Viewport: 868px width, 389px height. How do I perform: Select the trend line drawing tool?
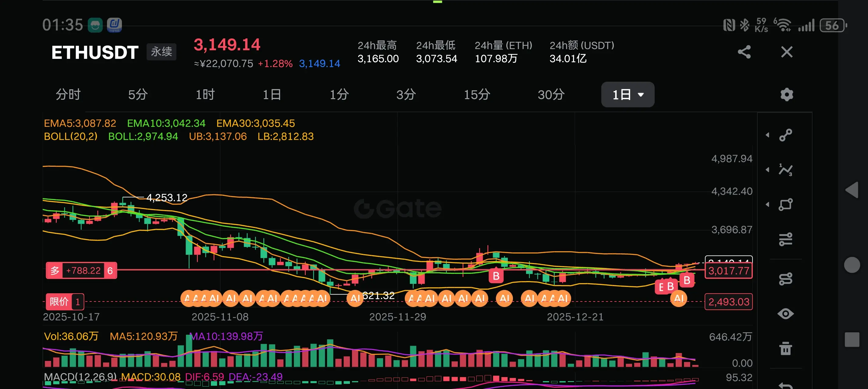pyautogui.click(x=785, y=135)
